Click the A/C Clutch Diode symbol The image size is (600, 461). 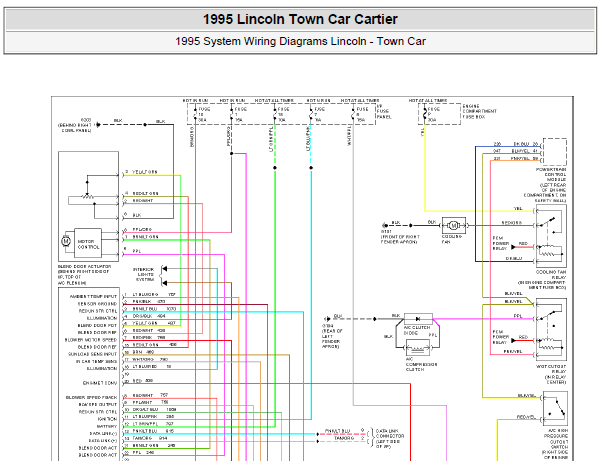418,319
